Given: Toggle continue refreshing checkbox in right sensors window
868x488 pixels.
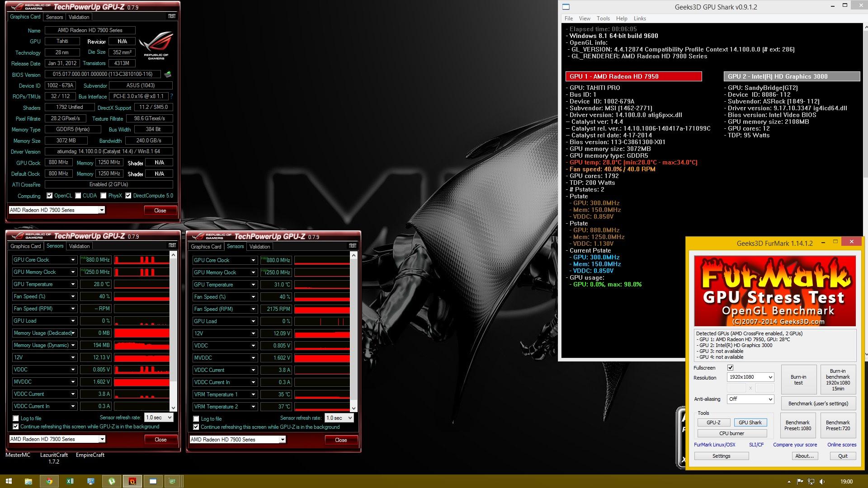Looking at the screenshot, I should 196,427.
